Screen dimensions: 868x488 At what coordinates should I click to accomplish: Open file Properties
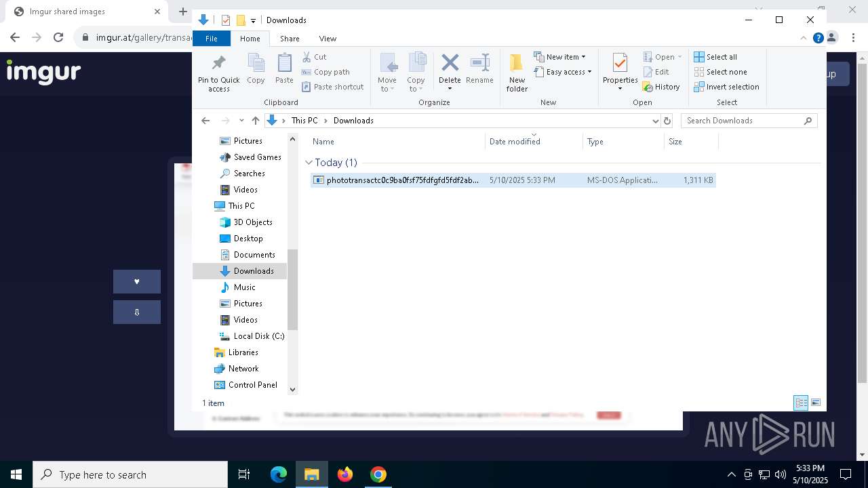[x=620, y=73]
